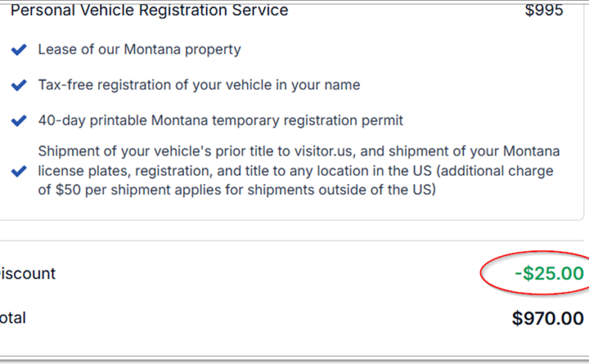Click the Total label
589x364 pixels.
click(13, 318)
